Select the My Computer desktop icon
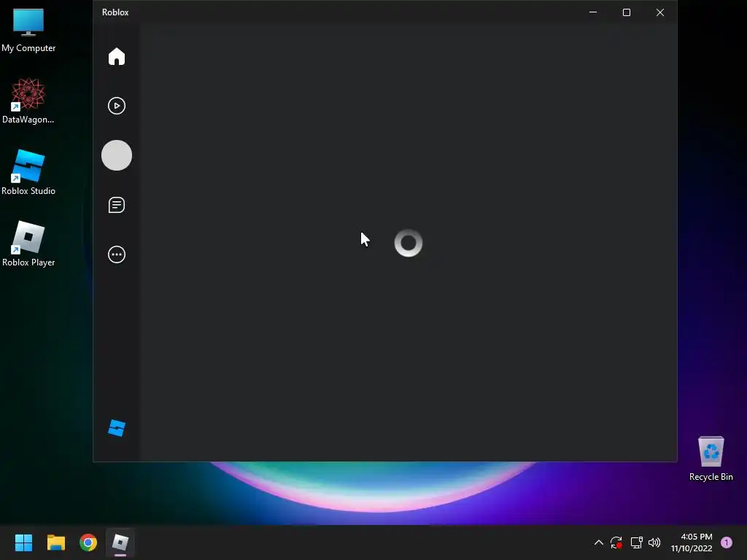The height and width of the screenshot is (560, 747). click(28, 31)
